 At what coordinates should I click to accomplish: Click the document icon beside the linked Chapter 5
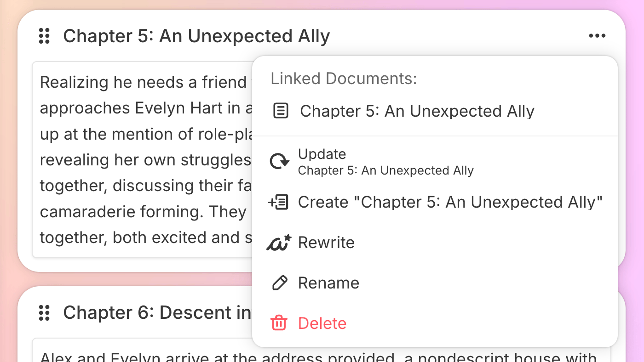click(x=281, y=111)
